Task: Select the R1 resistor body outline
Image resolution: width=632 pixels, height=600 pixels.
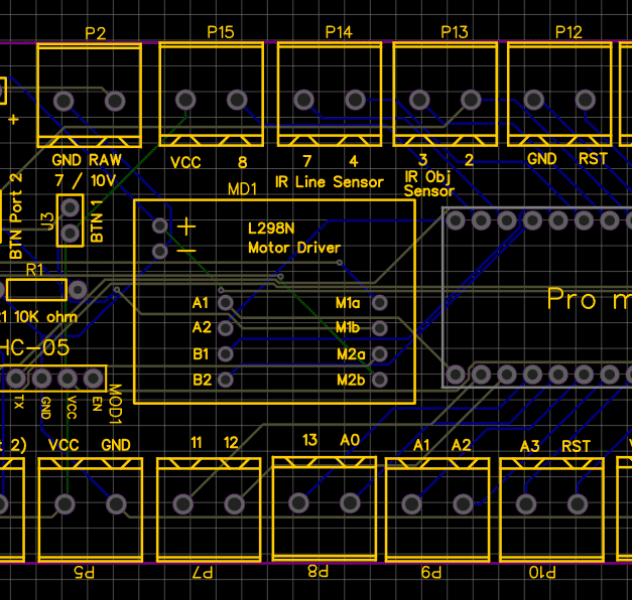Action: click(x=37, y=290)
